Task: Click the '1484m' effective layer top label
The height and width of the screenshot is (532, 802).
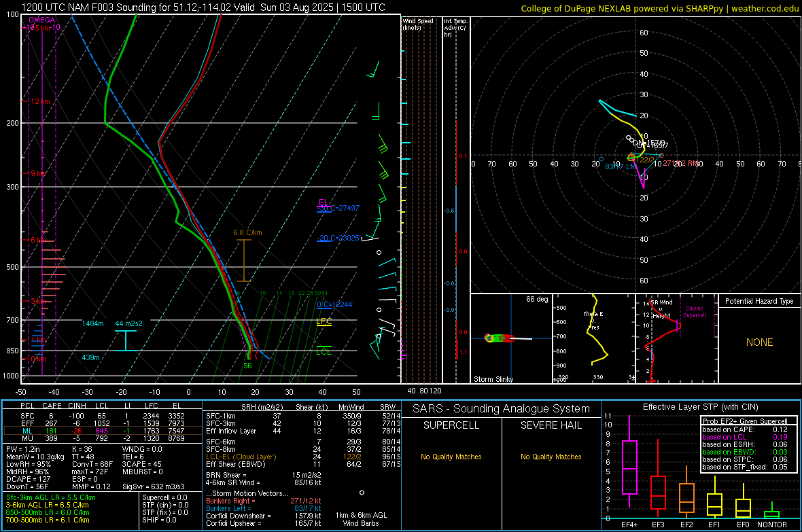Action: [x=92, y=324]
